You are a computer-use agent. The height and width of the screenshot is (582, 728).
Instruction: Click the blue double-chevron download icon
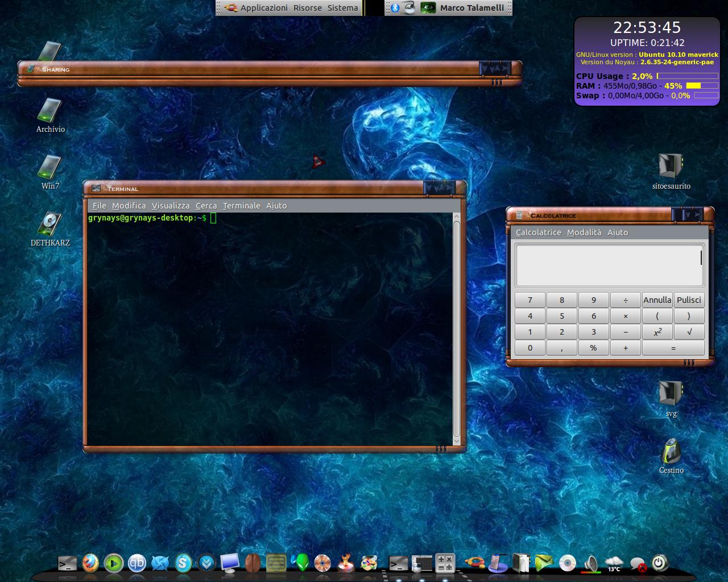point(206,563)
